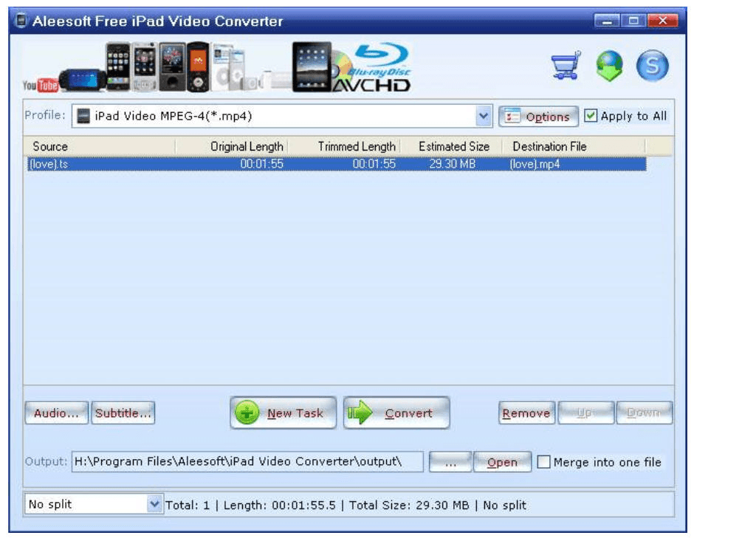Add a New Task

click(x=283, y=413)
